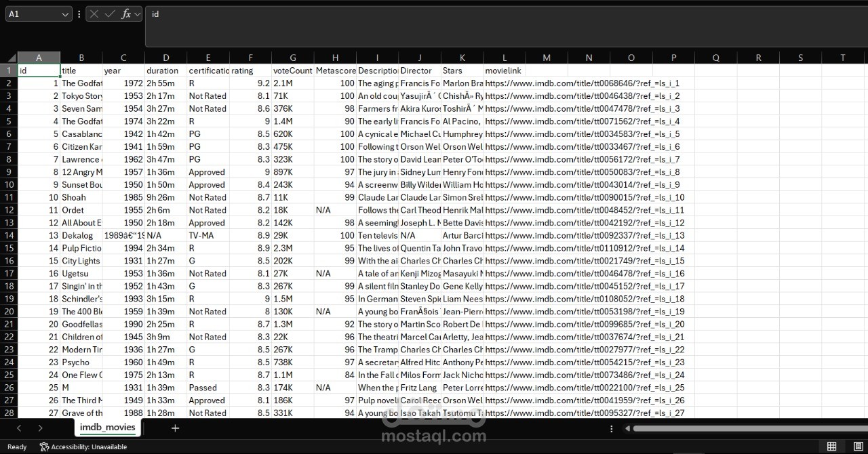This screenshot has width=868, height=454.
Task: Click the Director header cell
Action: click(420, 70)
